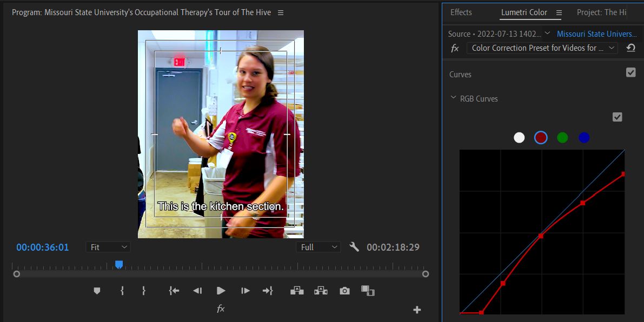Toggle the Curves section checkbox
The image size is (644, 322).
coord(631,72)
